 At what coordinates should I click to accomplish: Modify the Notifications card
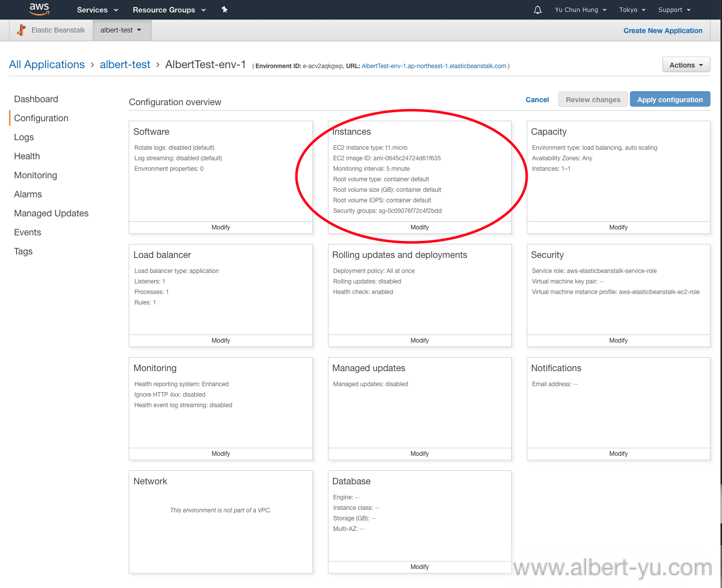click(x=618, y=454)
